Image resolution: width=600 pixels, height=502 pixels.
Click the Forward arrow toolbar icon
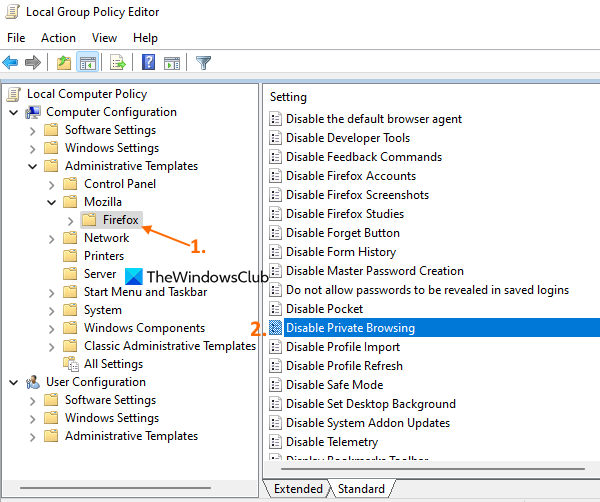[33, 62]
